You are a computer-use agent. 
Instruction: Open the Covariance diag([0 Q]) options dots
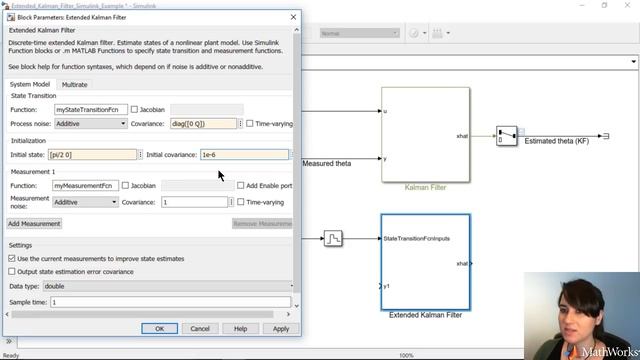pos(240,123)
